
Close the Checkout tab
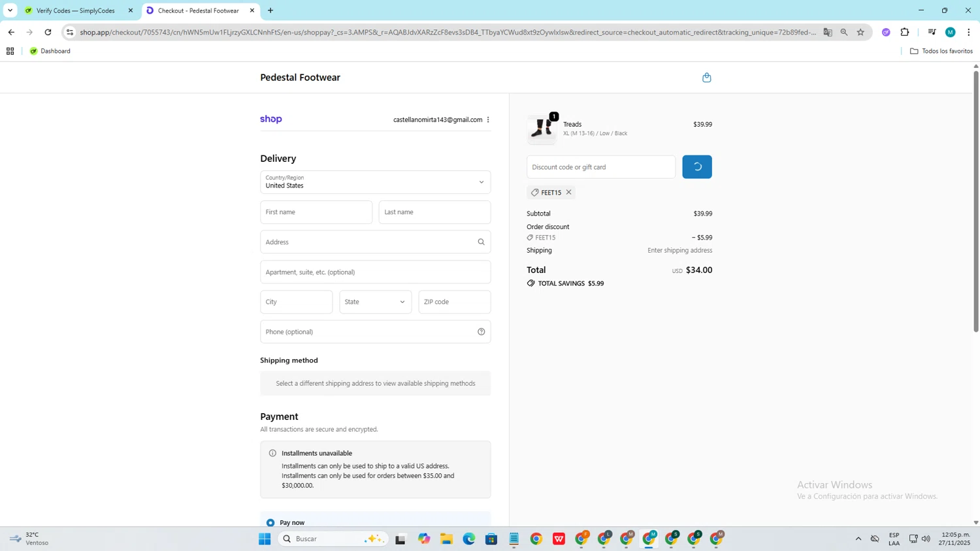pos(252,10)
